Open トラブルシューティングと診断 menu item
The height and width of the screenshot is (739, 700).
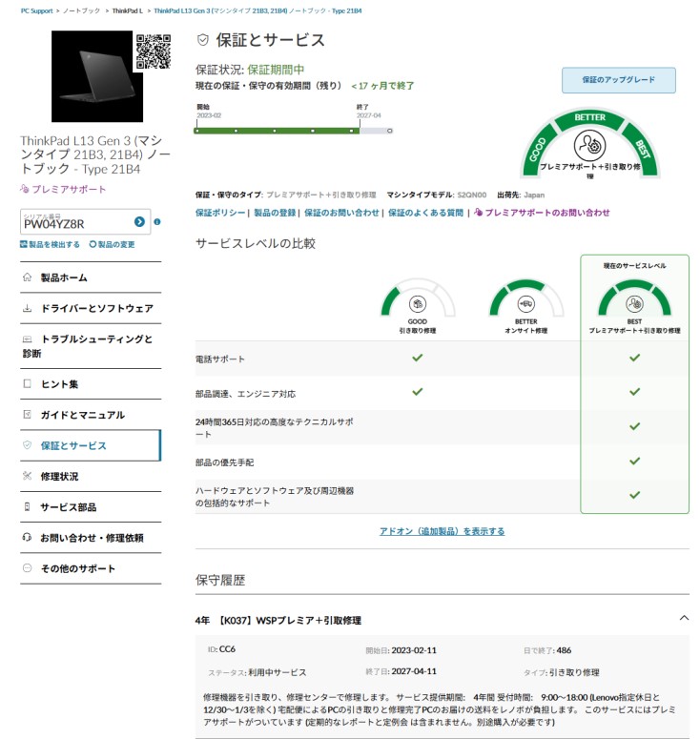(91, 346)
